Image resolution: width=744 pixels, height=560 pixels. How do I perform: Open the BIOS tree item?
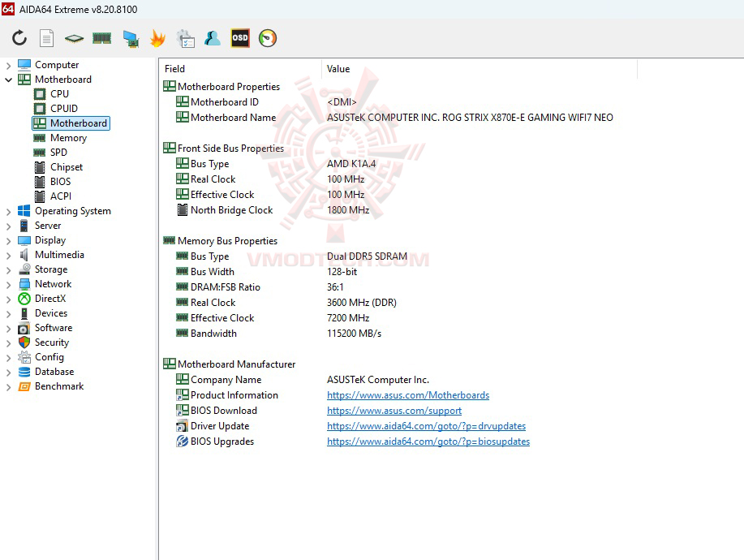tap(60, 182)
